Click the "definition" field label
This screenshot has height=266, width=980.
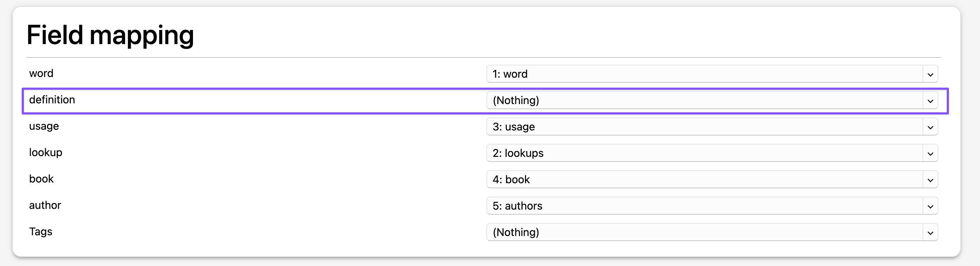coord(52,100)
